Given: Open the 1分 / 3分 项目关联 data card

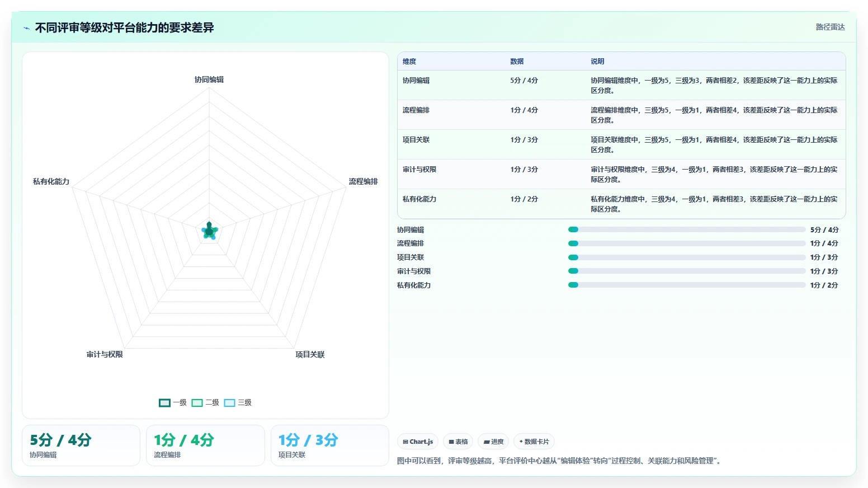Looking at the screenshot, I should point(330,445).
